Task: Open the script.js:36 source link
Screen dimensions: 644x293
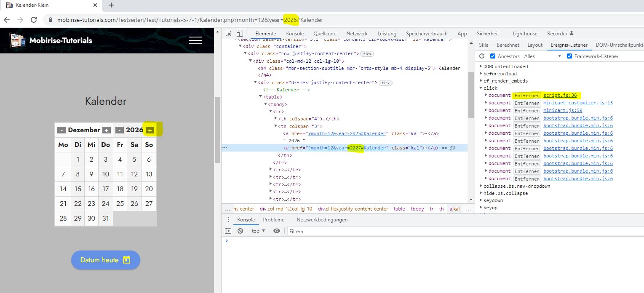Action: [x=560, y=96]
